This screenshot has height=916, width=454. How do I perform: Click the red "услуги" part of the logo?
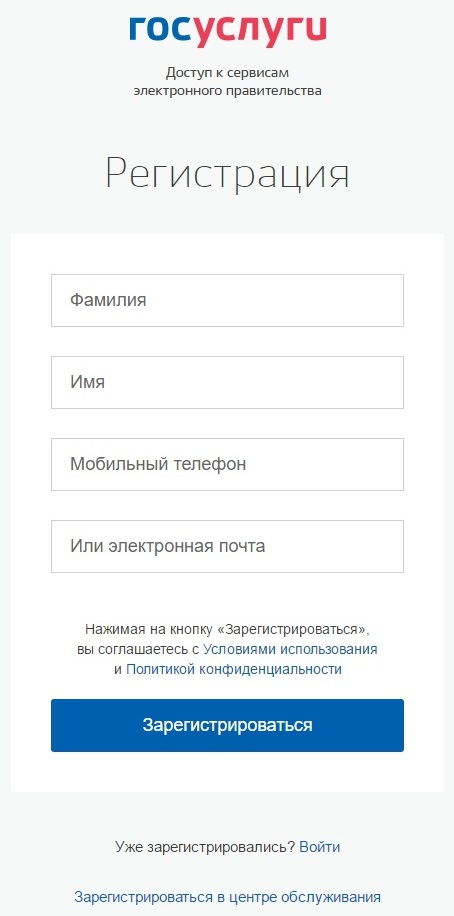coord(260,32)
